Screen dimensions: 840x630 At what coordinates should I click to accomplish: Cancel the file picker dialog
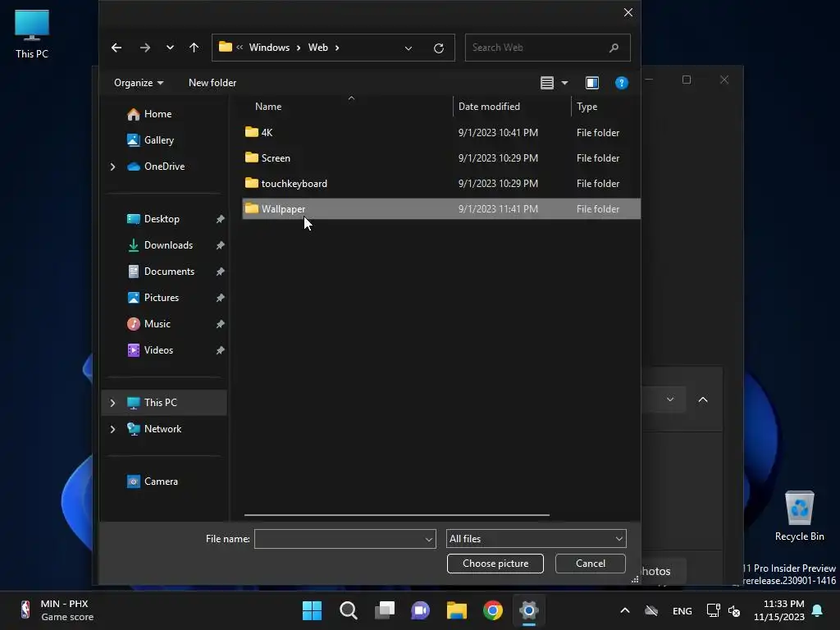coord(591,564)
